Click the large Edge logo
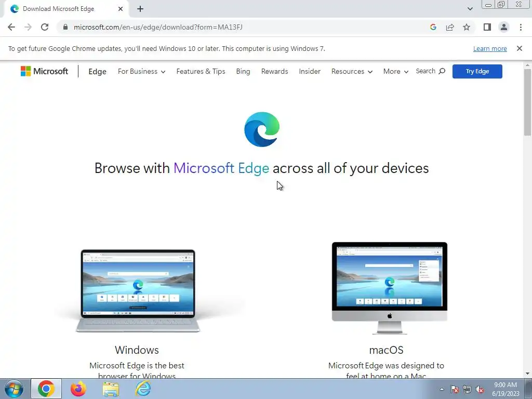Image resolution: width=532 pixels, height=399 pixels. point(262,129)
